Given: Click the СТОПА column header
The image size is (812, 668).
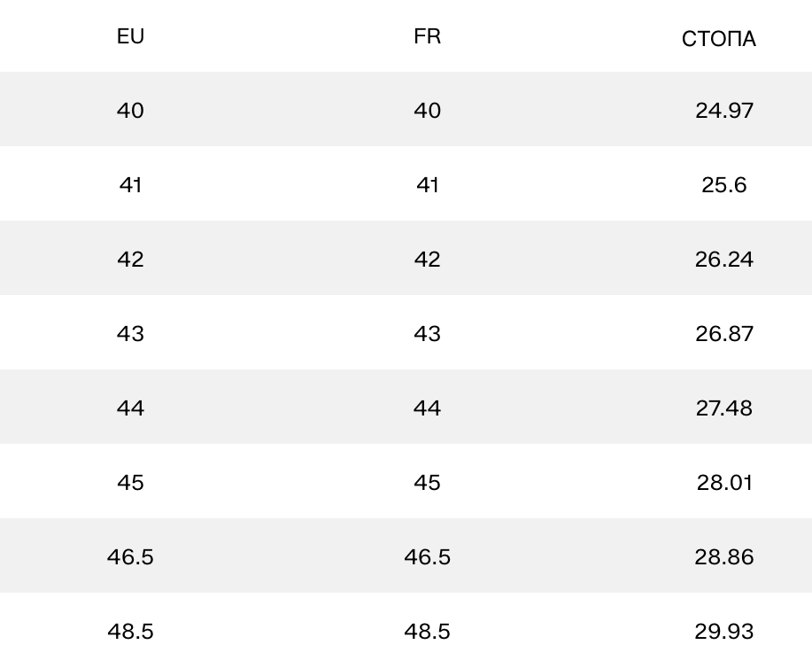Looking at the screenshot, I should tap(719, 39).
